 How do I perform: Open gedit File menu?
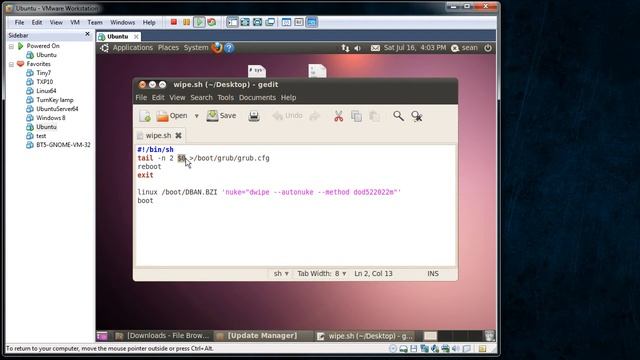141,98
